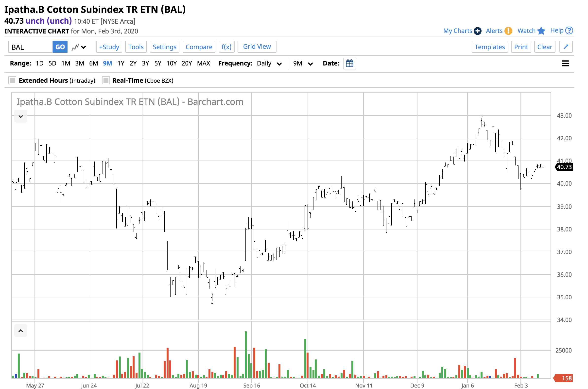Viewport: 588px width, 389px height.
Task: Open the Help question mark icon
Action: (x=569, y=31)
